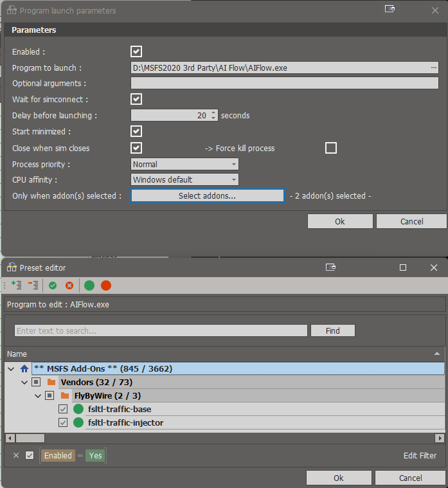Click the browse ellipsis for Program to launch
This screenshot has height=488, width=448.
coord(434,68)
